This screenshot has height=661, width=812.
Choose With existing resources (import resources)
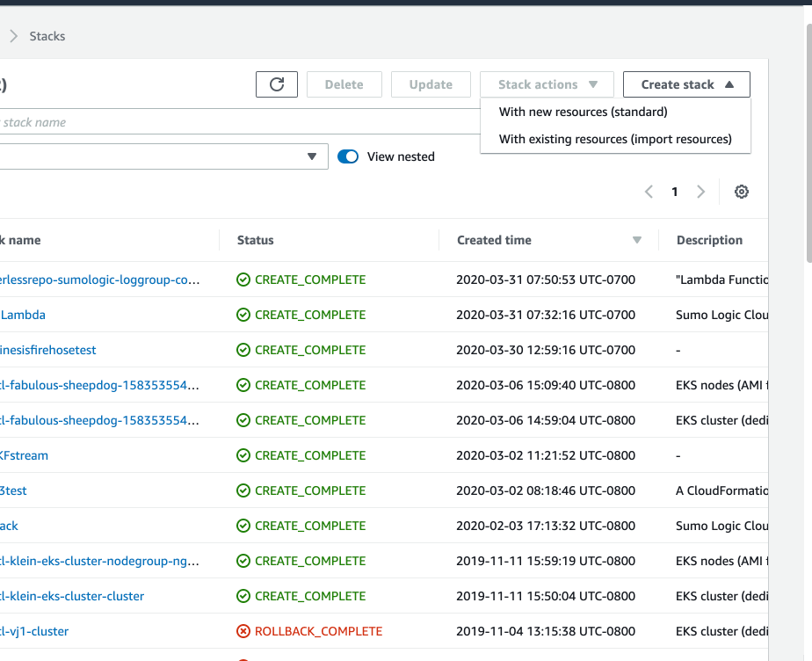[x=615, y=139]
